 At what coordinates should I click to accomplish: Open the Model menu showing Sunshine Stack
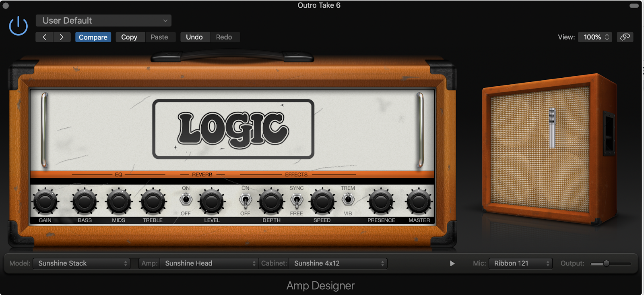click(82, 263)
